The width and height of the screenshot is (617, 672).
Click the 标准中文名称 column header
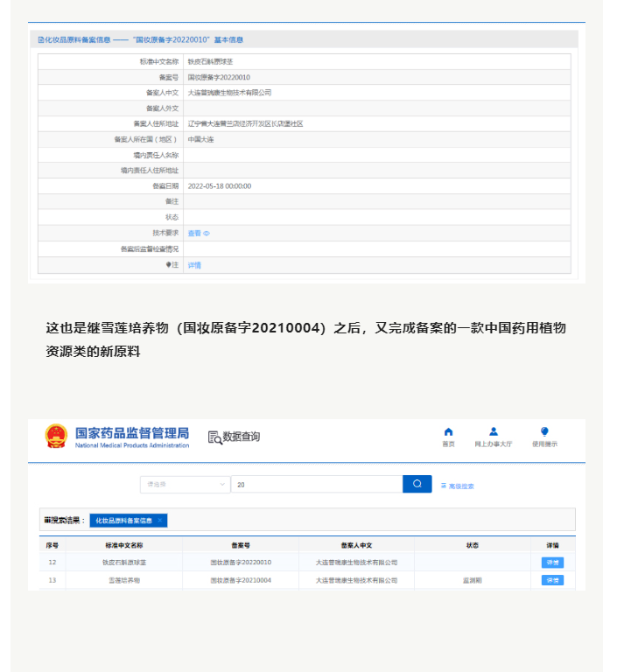click(122, 545)
